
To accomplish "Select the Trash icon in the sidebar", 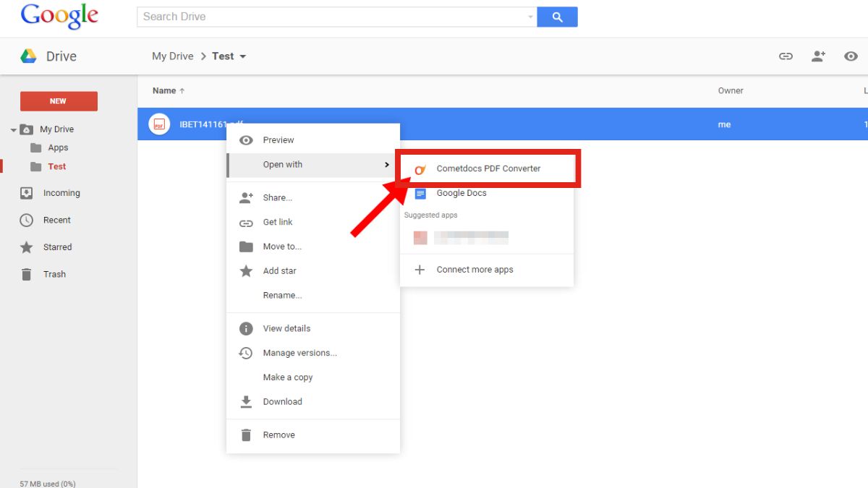I will pyautogui.click(x=28, y=274).
